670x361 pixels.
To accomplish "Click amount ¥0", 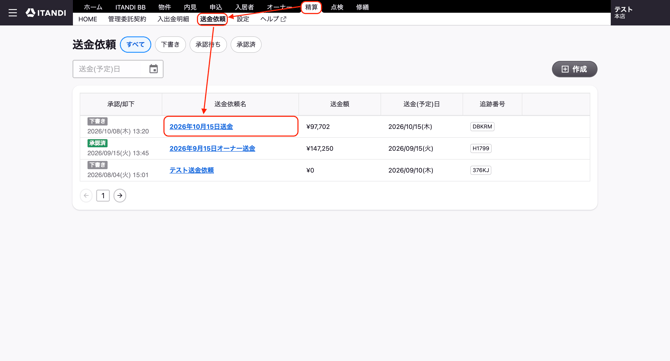I will pyautogui.click(x=310, y=170).
